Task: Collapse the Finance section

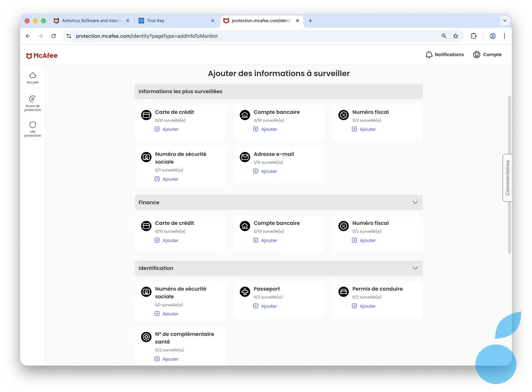Action: 415,202
